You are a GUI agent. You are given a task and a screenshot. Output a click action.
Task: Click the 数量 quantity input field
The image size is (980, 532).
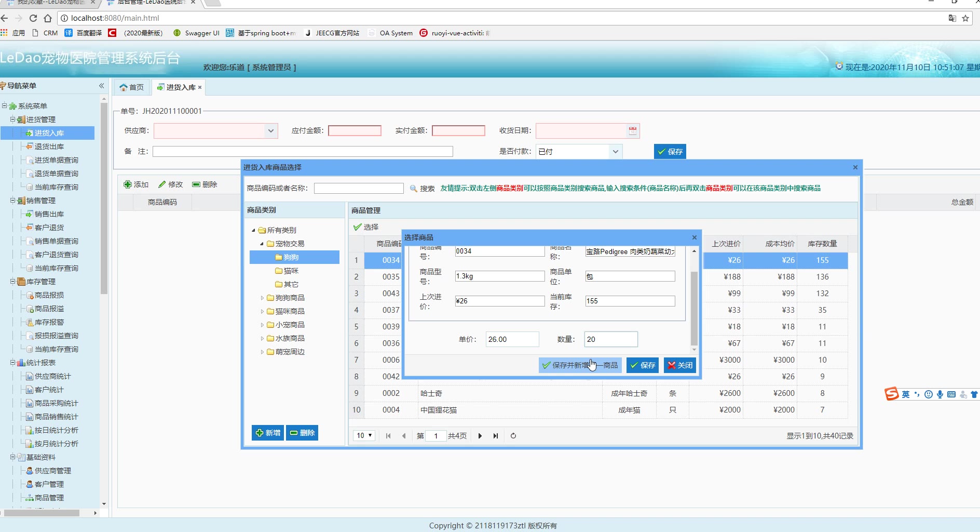(x=610, y=339)
